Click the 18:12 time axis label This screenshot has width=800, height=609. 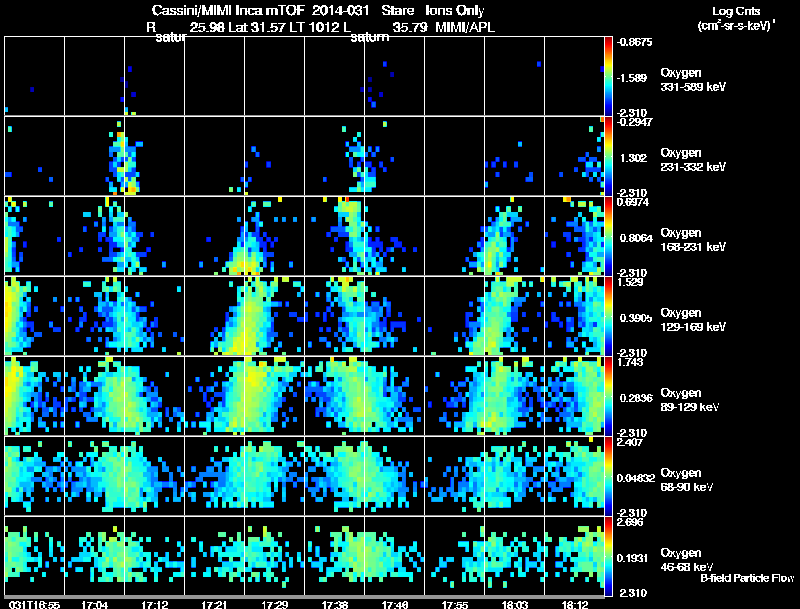575,604
